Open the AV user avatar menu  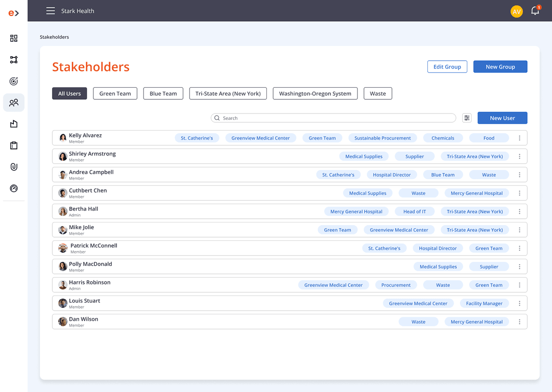[517, 11]
